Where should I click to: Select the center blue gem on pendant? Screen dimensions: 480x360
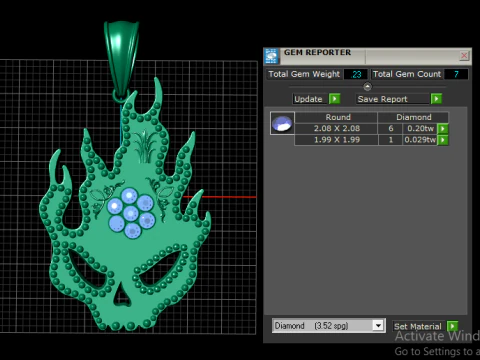[x=131, y=213]
